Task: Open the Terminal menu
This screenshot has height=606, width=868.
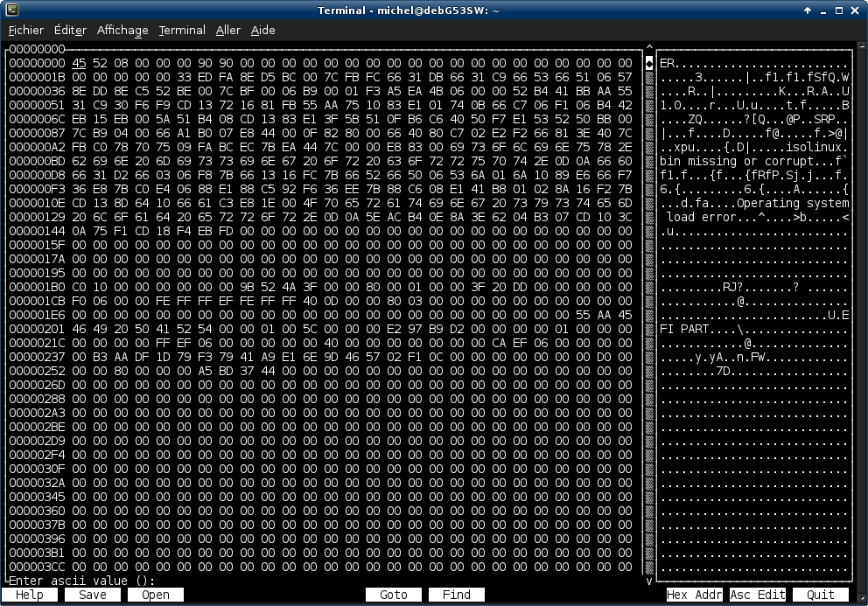Action: 182,30
